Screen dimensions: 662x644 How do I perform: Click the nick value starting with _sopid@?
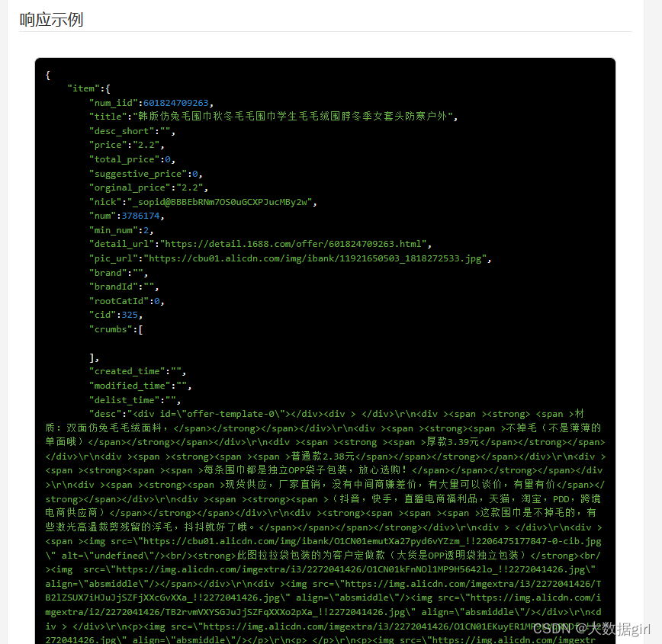click(x=223, y=202)
